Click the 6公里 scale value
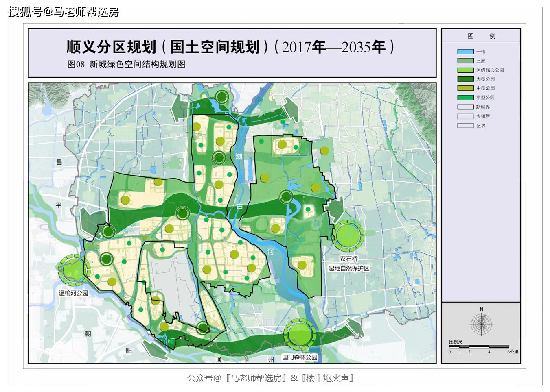 point(513,352)
